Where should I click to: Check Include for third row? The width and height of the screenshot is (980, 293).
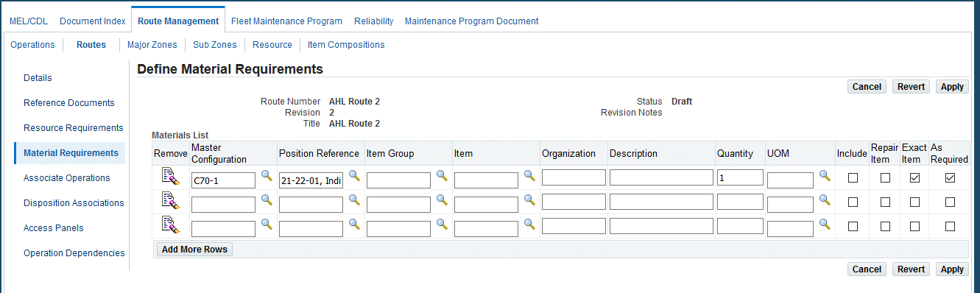[853, 226]
